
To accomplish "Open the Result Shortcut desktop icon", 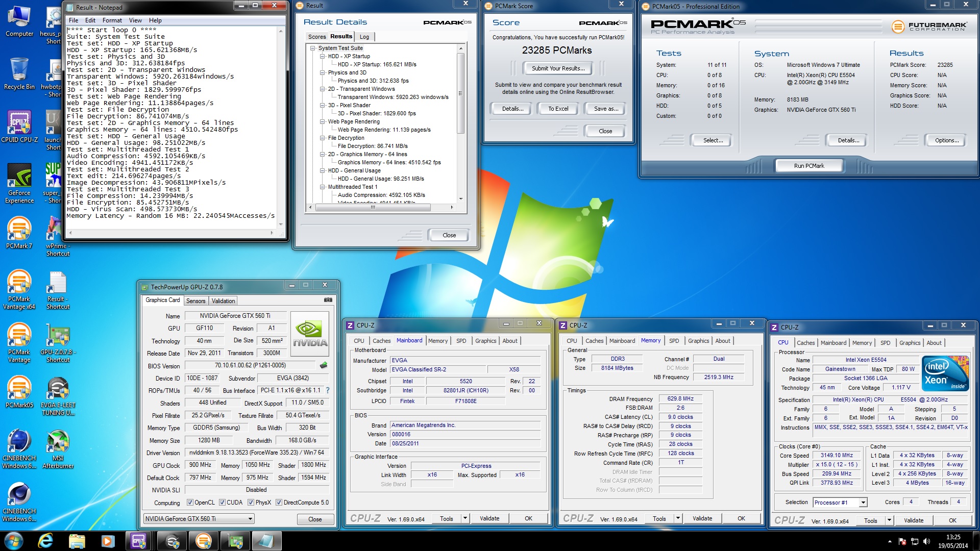I will 58,290.
